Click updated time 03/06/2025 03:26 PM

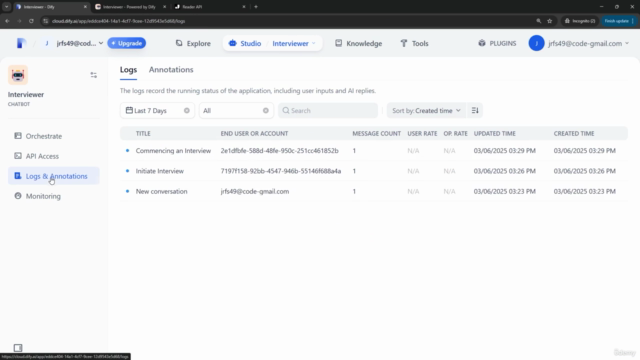point(504,171)
